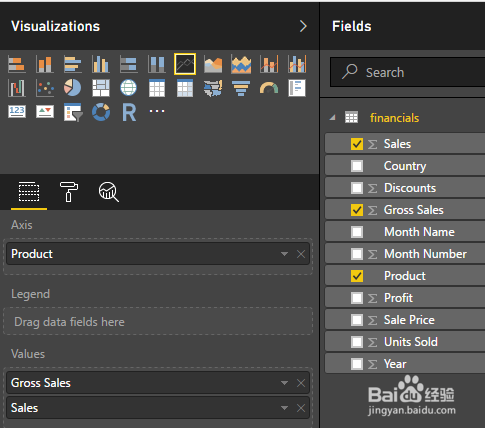Insert a matrix visual
This screenshot has height=428, width=485.
point(185,88)
